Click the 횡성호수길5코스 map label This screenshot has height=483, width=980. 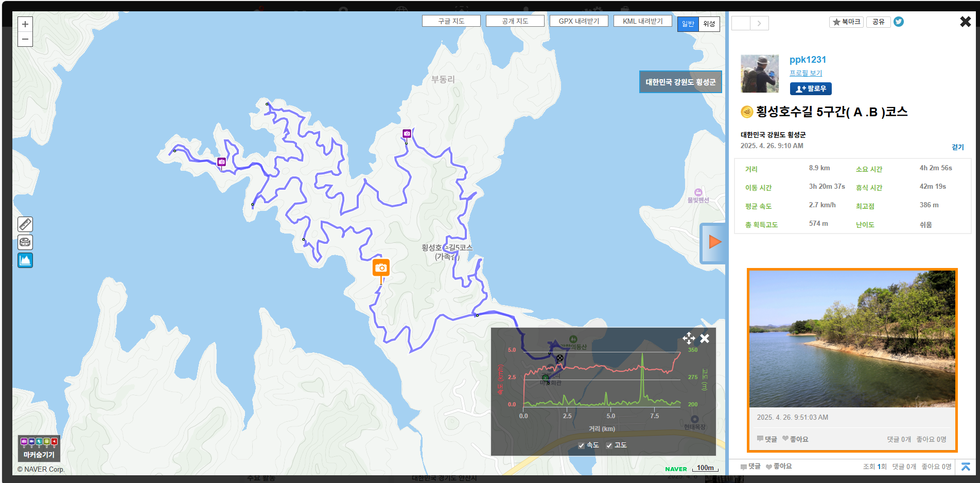447,252
